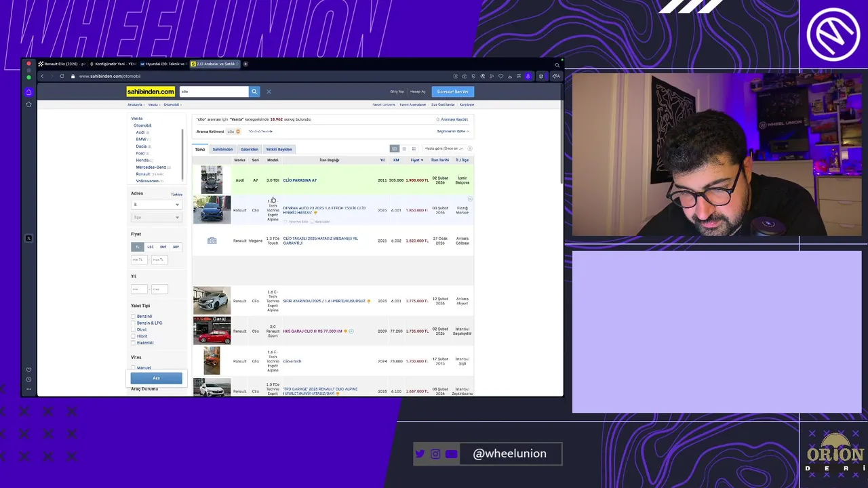Image resolution: width=868 pixels, height=488 pixels.
Task: Click the browser tab search magnifier icon
Action: click(x=557, y=65)
